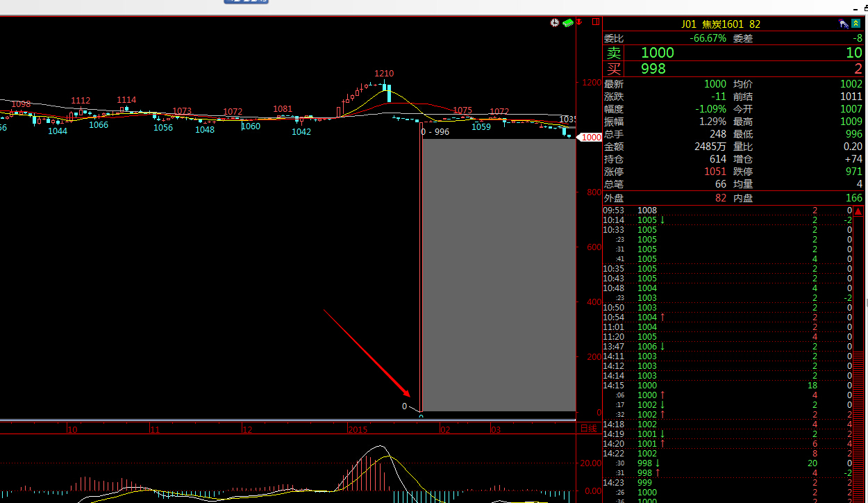The width and height of the screenshot is (868, 503).
Task: Click the green chip icon above the chart
Action: click(x=568, y=23)
